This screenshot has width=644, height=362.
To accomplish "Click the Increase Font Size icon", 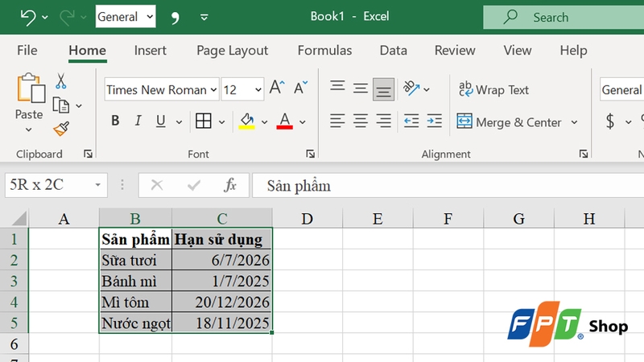I will pyautogui.click(x=277, y=89).
